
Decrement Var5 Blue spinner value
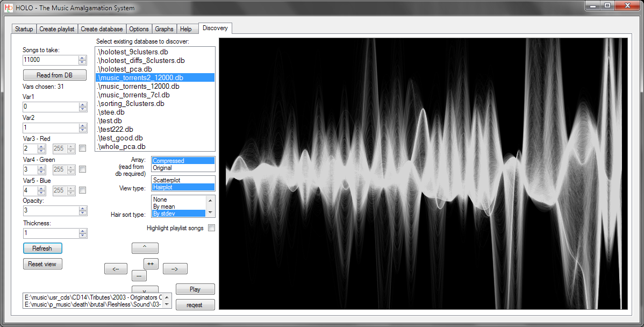[41, 193]
